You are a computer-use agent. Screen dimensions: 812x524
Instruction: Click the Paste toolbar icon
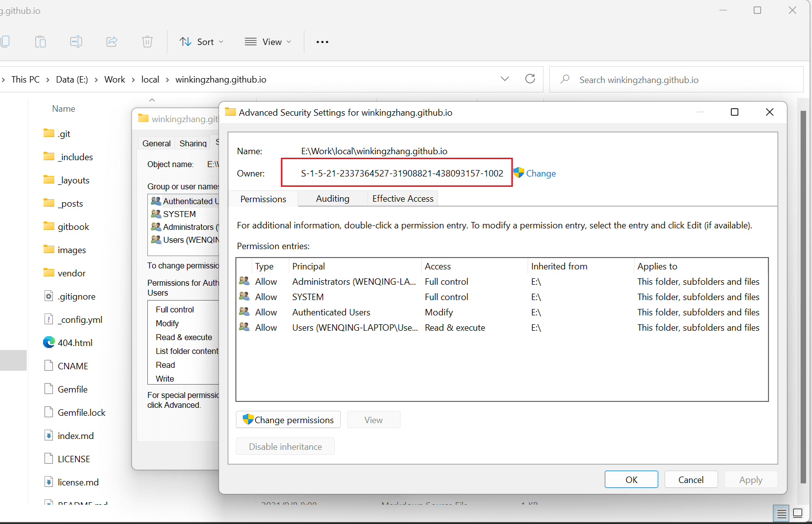(x=41, y=42)
